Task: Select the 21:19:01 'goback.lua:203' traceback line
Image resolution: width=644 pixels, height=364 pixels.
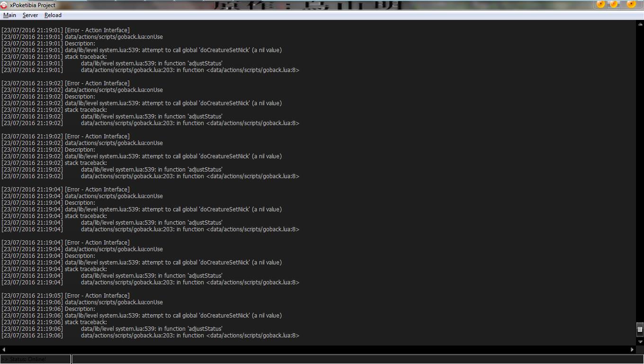Action: tap(150, 70)
